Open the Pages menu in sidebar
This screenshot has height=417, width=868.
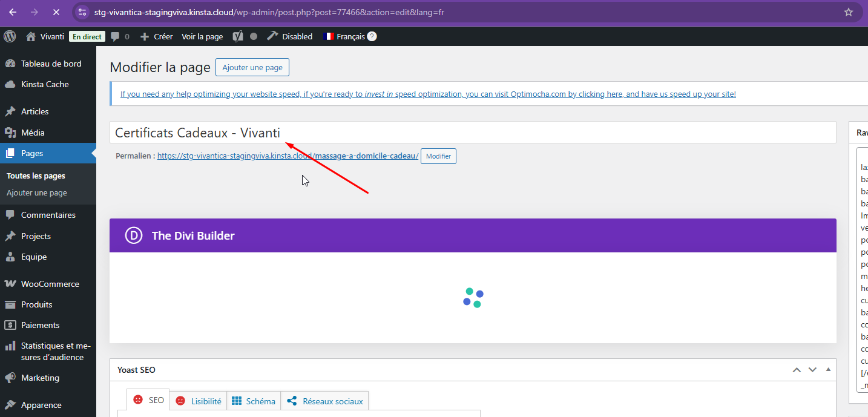coord(48,153)
